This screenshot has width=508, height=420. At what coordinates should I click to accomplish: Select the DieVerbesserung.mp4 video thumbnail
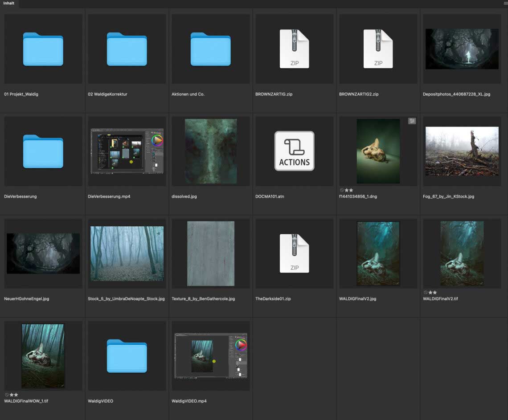127,151
